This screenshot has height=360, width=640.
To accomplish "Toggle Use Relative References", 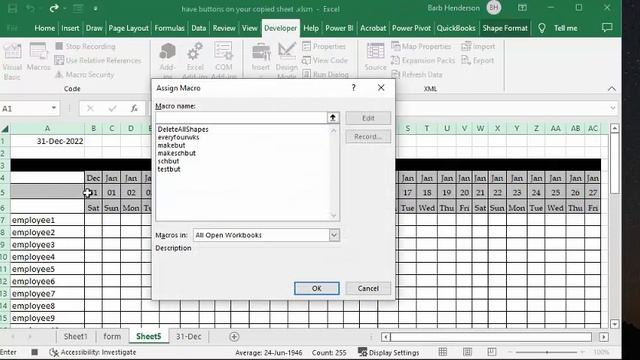I will (98, 60).
